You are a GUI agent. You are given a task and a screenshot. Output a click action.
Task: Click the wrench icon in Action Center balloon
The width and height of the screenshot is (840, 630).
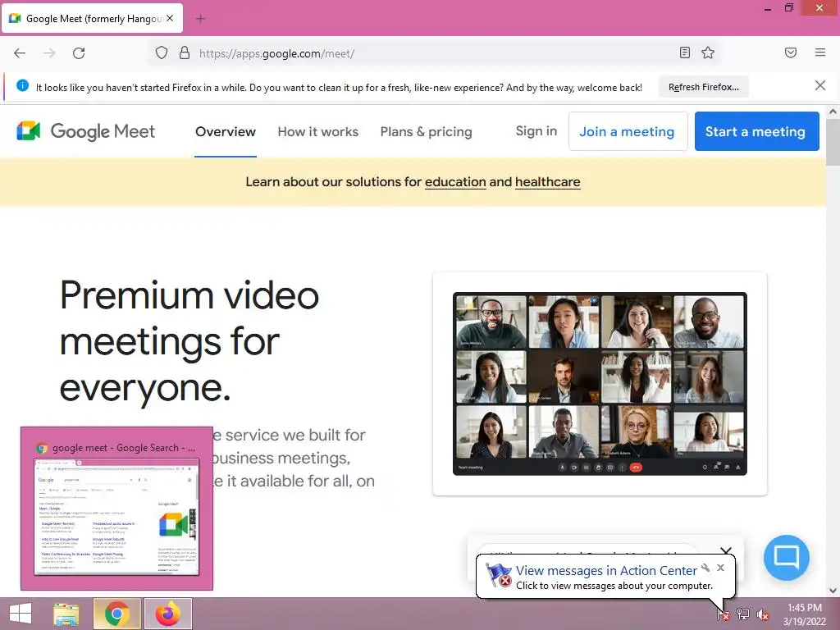click(705, 568)
